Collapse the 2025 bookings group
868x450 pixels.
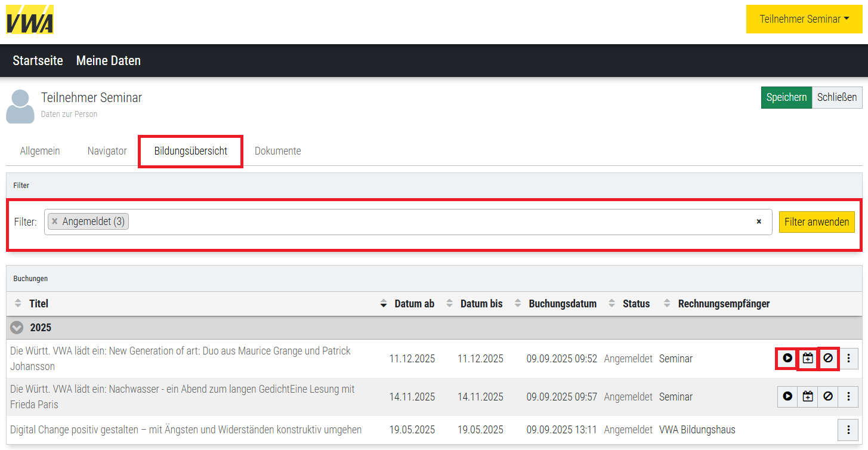tap(17, 328)
